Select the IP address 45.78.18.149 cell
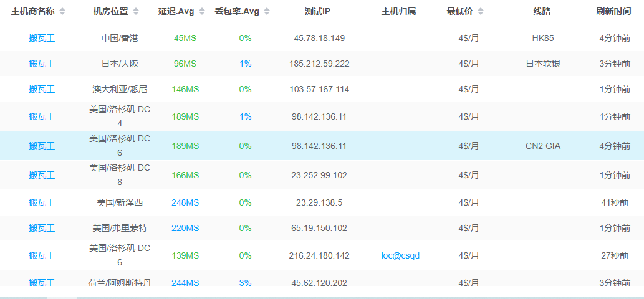This screenshot has height=299, width=644. (x=319, y=38)
